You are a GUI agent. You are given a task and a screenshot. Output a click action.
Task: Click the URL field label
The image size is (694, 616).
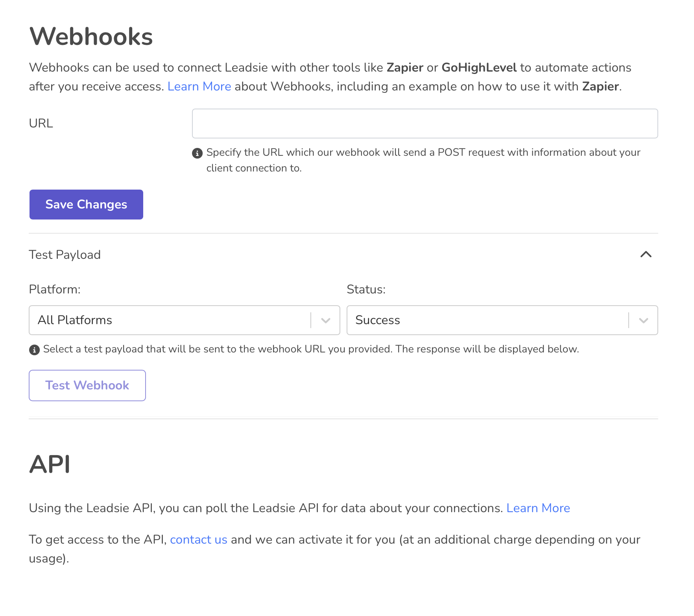(41, 124)
